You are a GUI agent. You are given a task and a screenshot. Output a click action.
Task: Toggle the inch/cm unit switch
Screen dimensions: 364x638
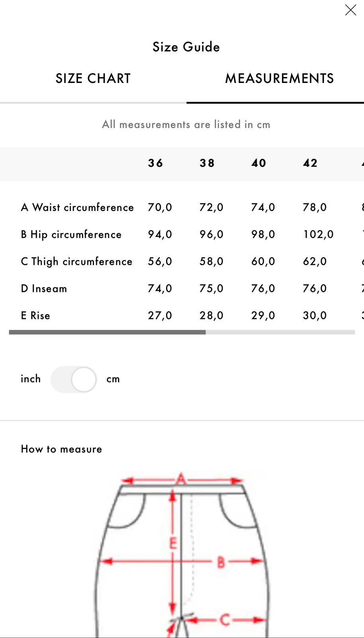tap(74, 379)
